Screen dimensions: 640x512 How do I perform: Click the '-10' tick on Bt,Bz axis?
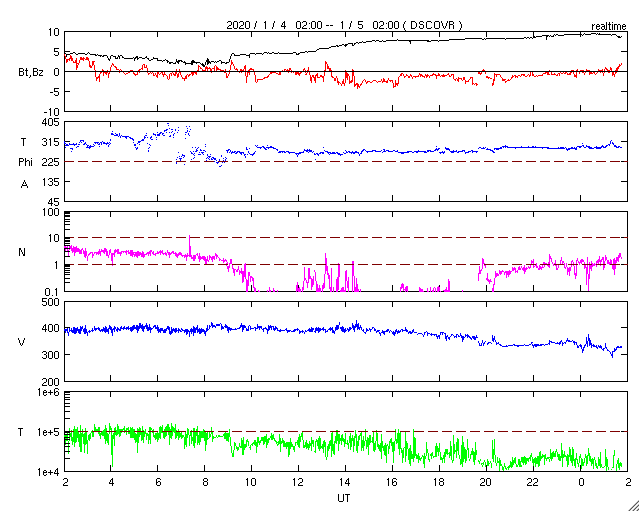point(52,112)
